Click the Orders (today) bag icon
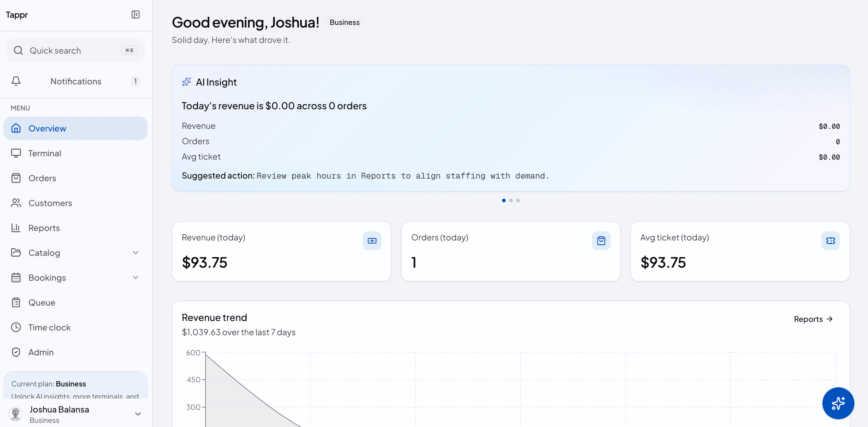Viewport: 868px width, 427px height. point(601,241)
